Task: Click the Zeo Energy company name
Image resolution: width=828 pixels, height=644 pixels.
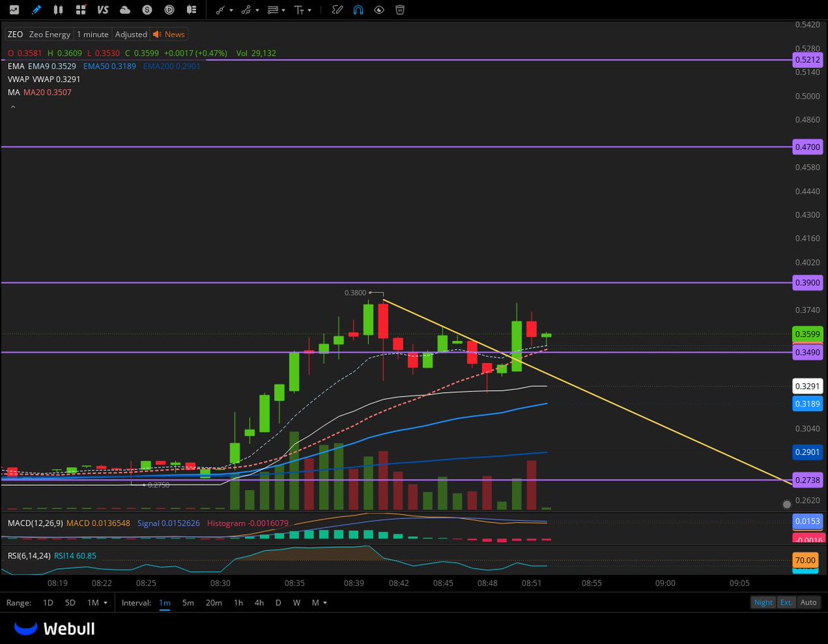Action: (50, 34)
